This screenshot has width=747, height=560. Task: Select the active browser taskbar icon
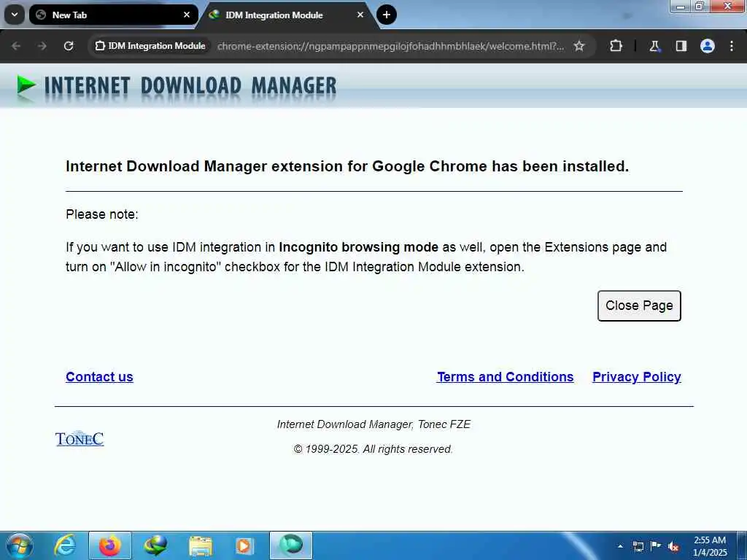pyautogui.click(x=291, y=545)
